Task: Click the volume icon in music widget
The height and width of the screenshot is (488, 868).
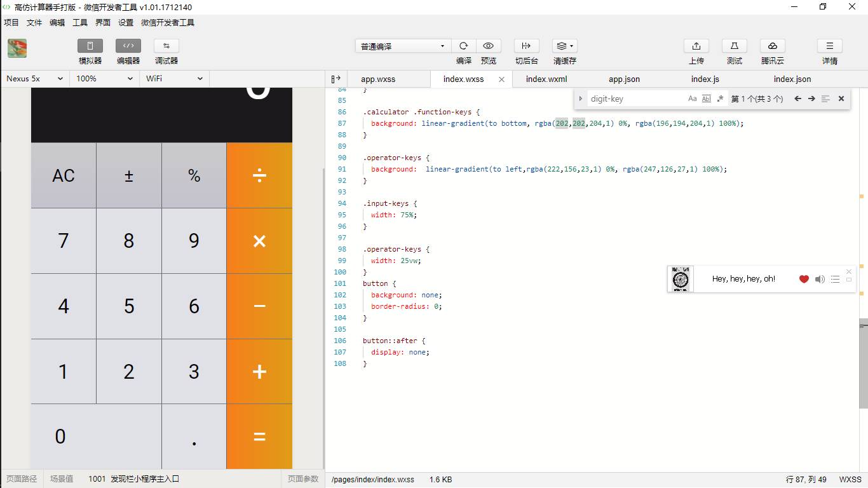Action: coord(820,279)
